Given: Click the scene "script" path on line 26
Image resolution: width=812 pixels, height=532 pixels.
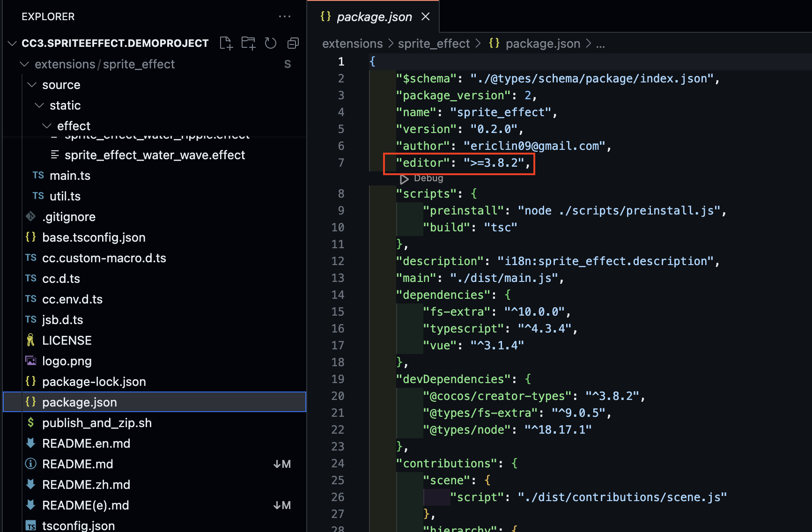Looking at the screenshot, I should 622,497.
